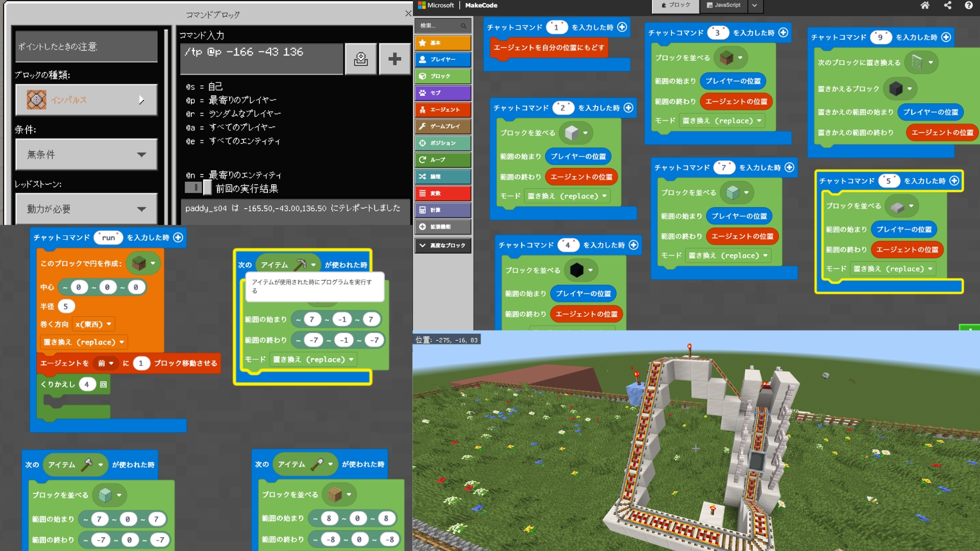Click the share icon in MakeCode header
The height and width of the screenshot is (551, 980).
coord(947,6)
